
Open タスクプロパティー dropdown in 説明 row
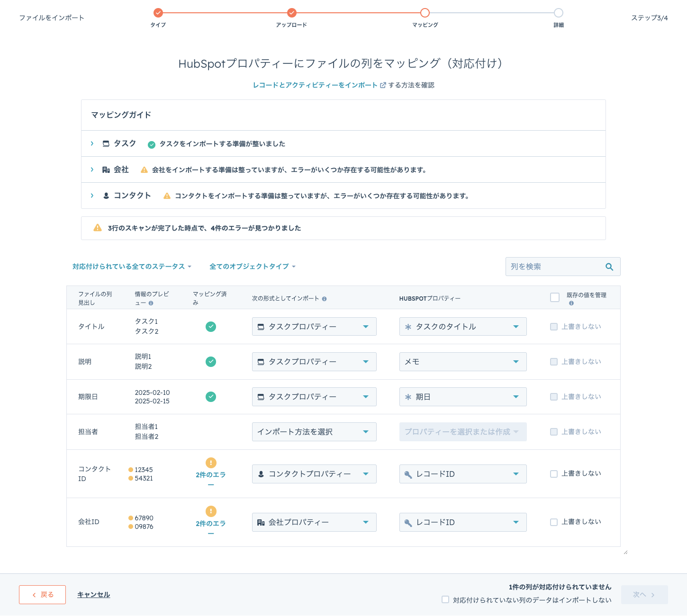coord(314,362)
